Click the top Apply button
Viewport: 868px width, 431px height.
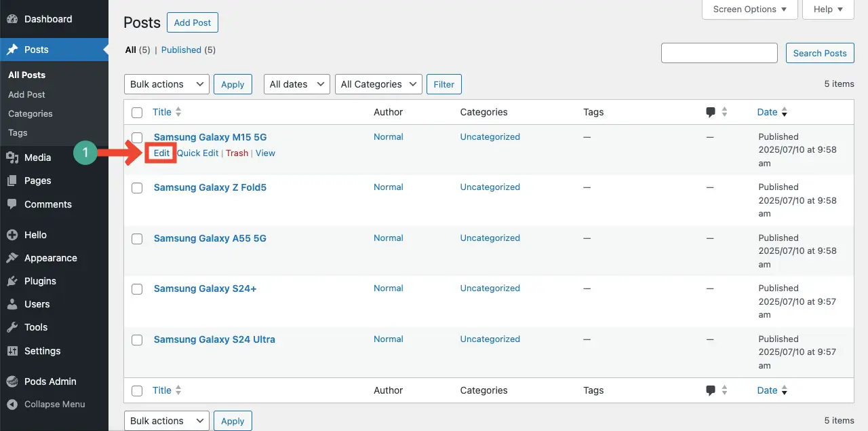tap(233, 84)
